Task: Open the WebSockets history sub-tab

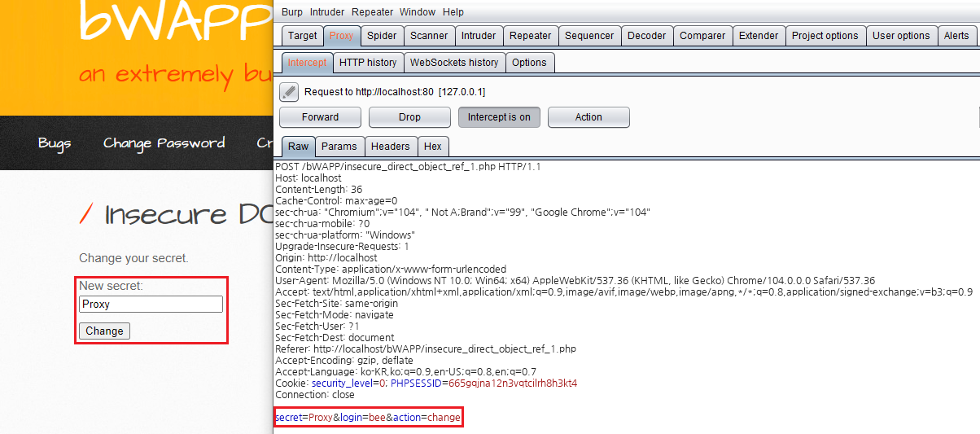Action: pos(454,63)
